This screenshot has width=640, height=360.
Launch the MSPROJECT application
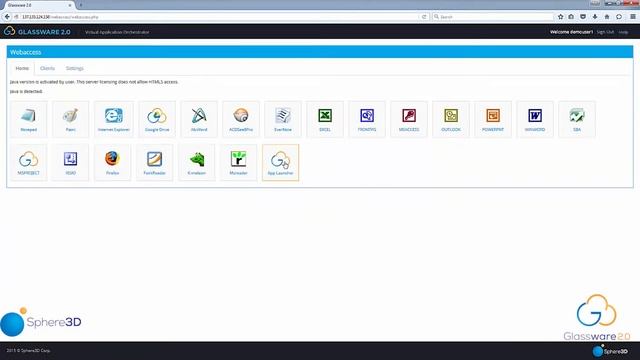29,162
